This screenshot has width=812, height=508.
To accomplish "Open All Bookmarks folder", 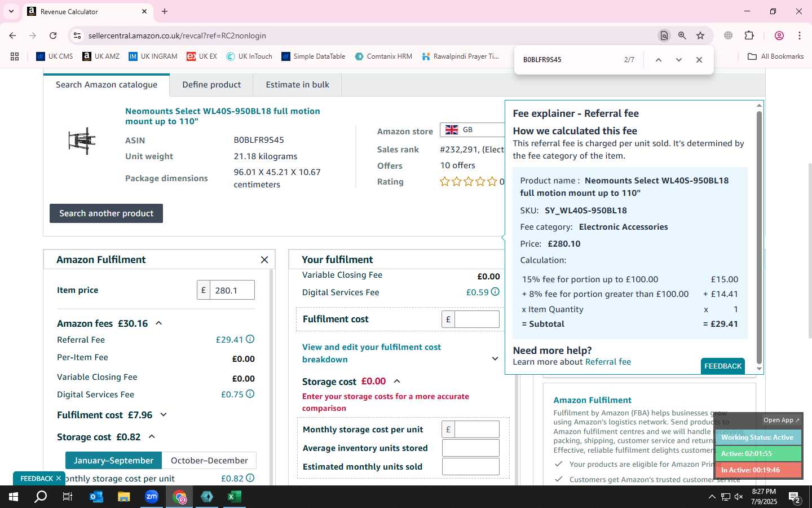I will (x=775, y=56).
